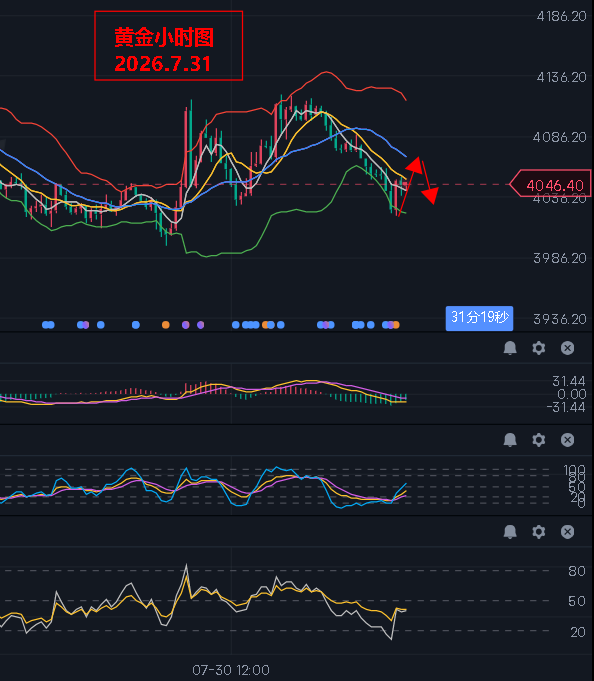
Task: Click price axis label 3936.20
Action: click(560, 319)
